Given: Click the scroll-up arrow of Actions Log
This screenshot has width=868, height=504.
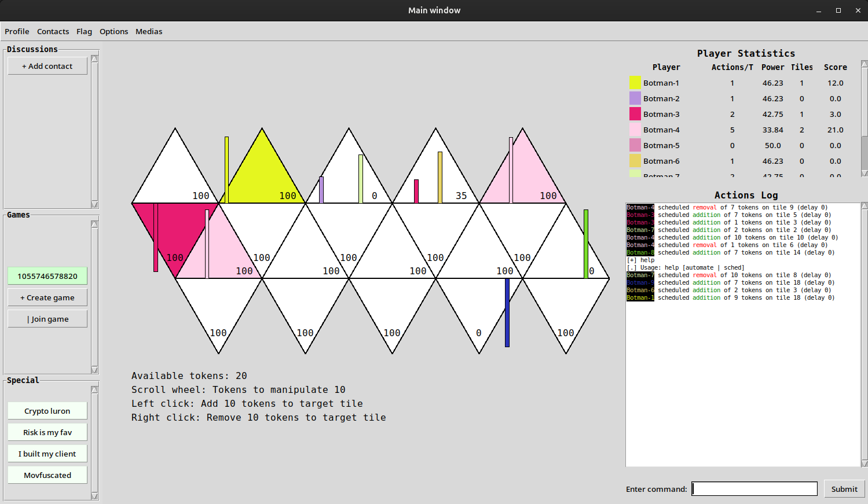Looking at the screenshot, I should (864, 206).
